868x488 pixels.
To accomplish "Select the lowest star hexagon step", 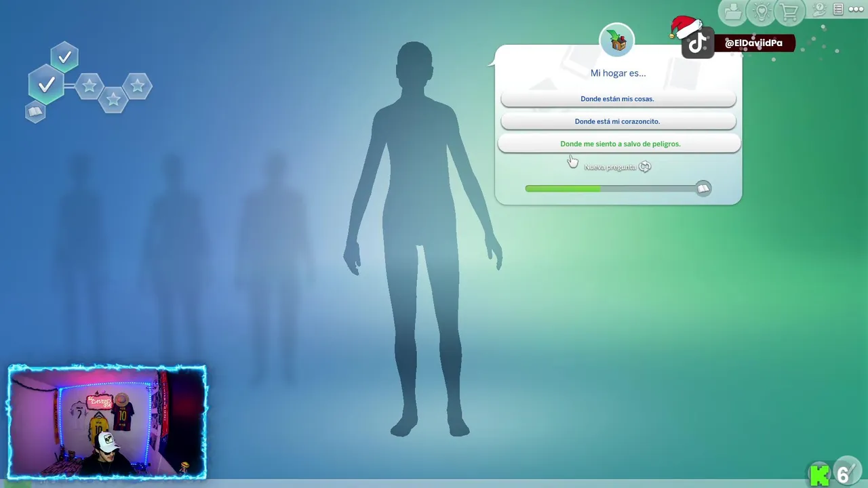I will tap(113, 100).
